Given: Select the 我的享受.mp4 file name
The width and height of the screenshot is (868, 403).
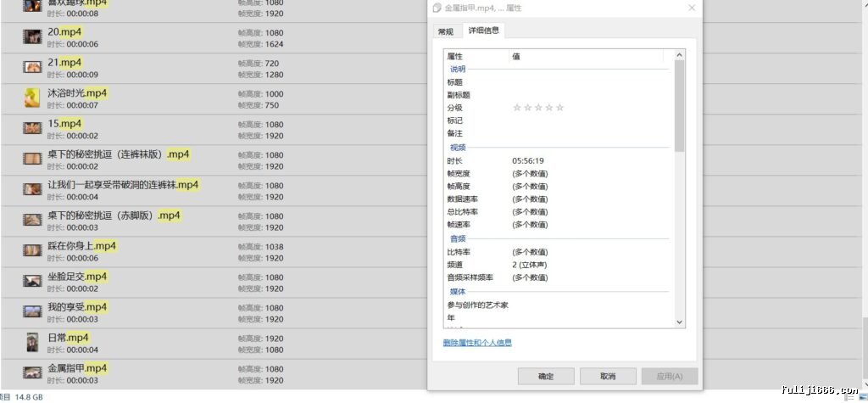Looking at the screenshot, I should tap(77, 306).
